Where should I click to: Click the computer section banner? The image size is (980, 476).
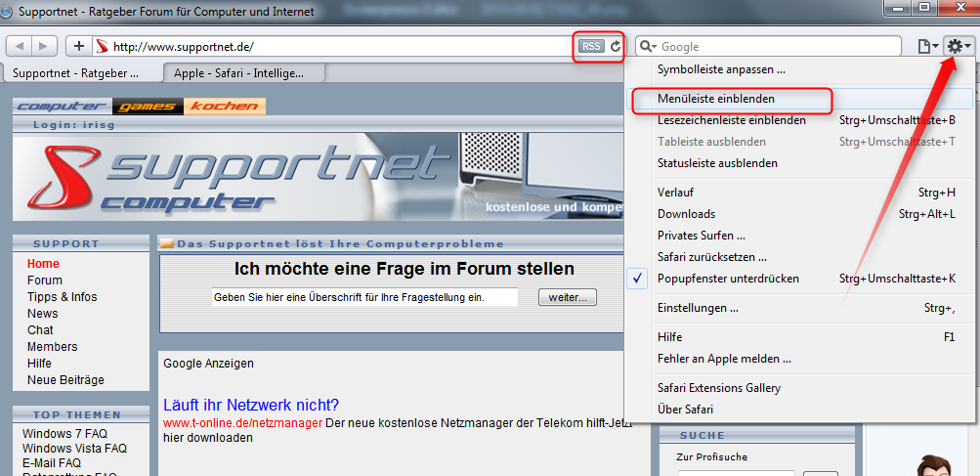click(x=63, y=107)
